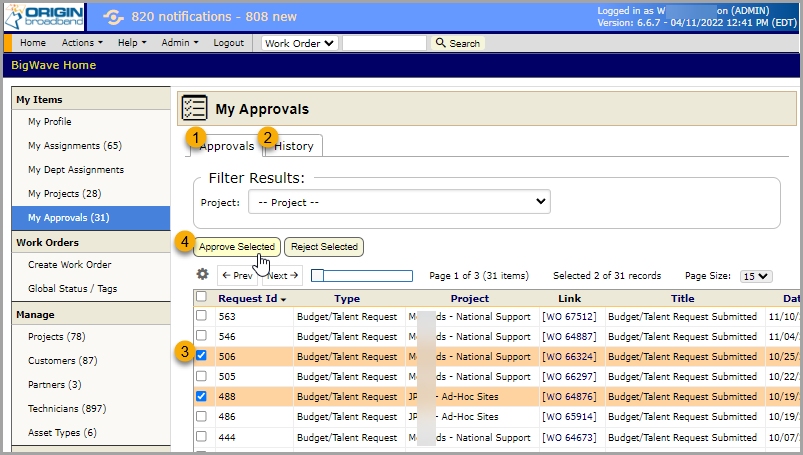803x455 pixels.
Task: Click the Link column header
Action: click(x=569, y=298)
